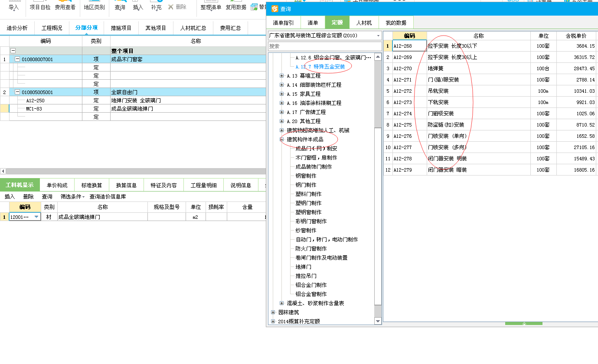Screen dimensions: 598x364
Task: Select 清单 tab in query dialog
Action: [313, 23]
